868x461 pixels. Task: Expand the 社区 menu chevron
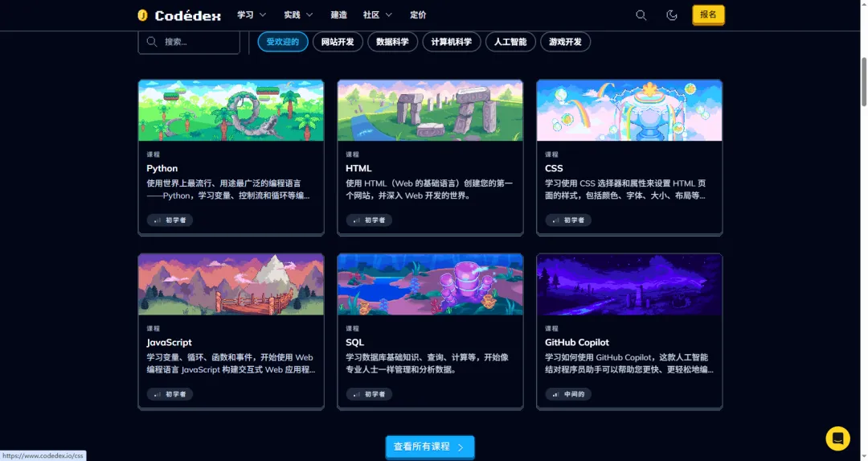click(x=389, y=15)
